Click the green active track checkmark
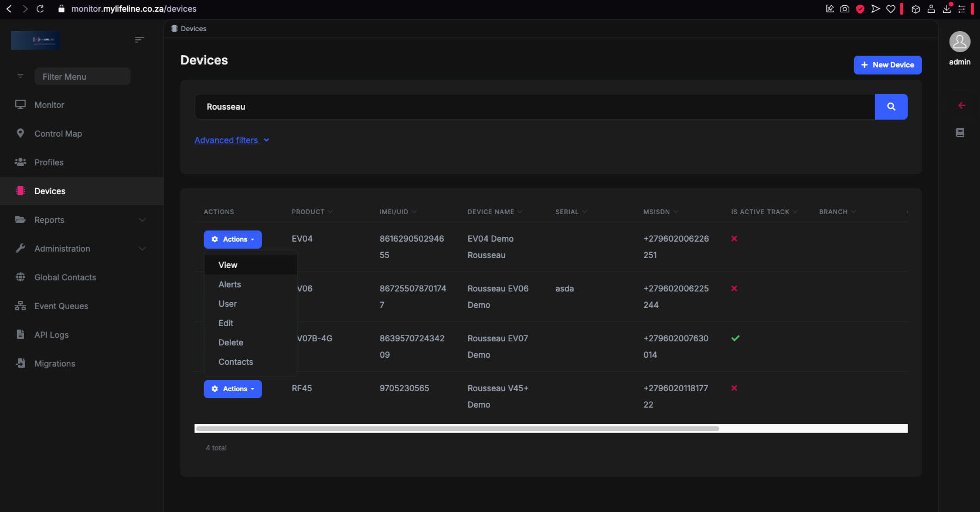This screenshot has width=980, height=512. pos(735,338)
